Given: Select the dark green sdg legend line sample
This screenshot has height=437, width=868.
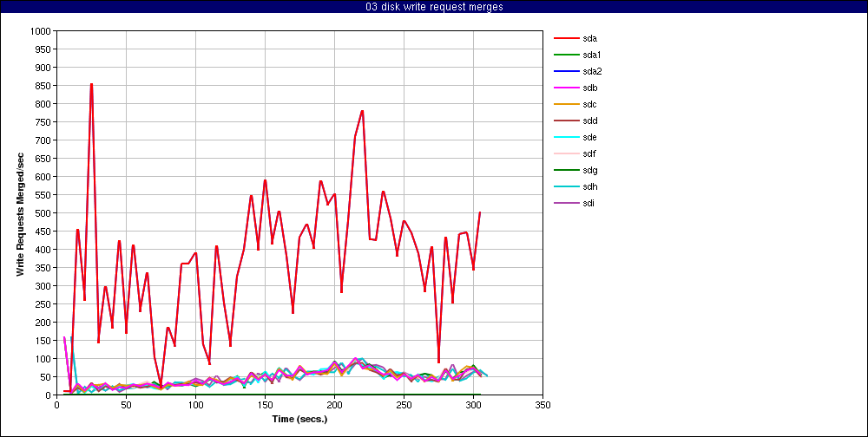Looking at the screenshot, I should coord(566,170).
